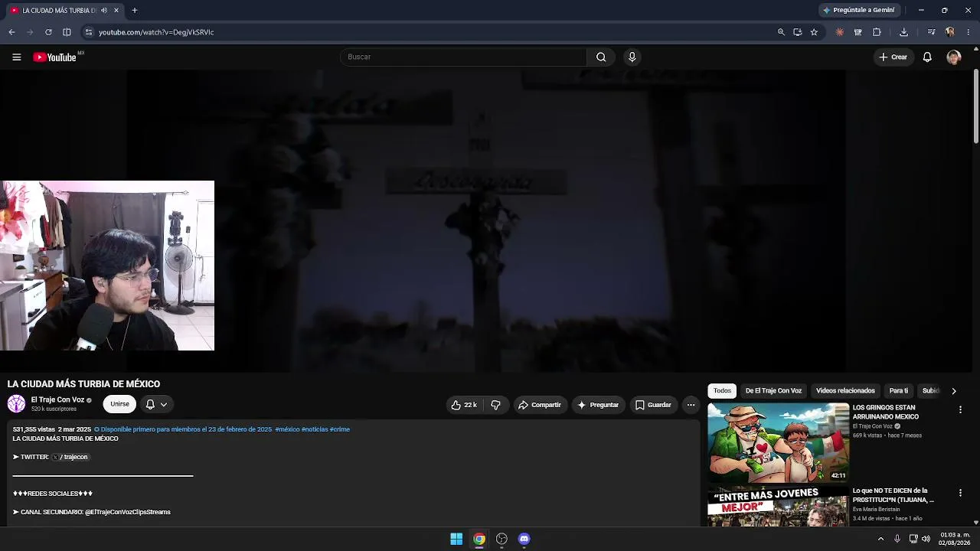
Task: Click the Preguntar button
Action: 598,405
